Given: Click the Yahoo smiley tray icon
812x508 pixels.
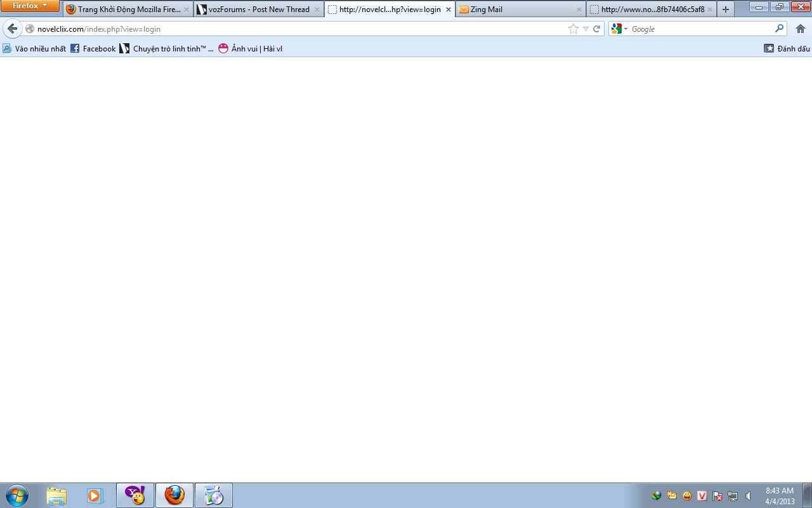Looking at the screenshot, I should pyautogui.click(x=687, y=496).
